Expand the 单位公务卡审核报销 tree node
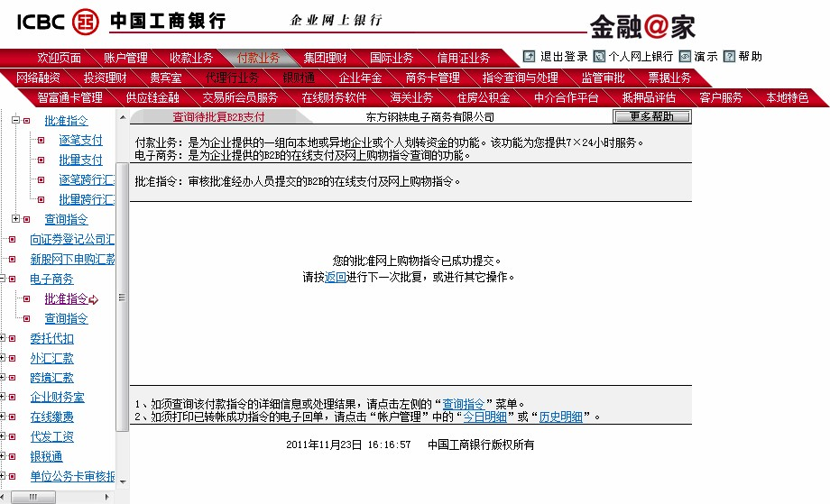 pyautogui.click(x=2, y=476)
